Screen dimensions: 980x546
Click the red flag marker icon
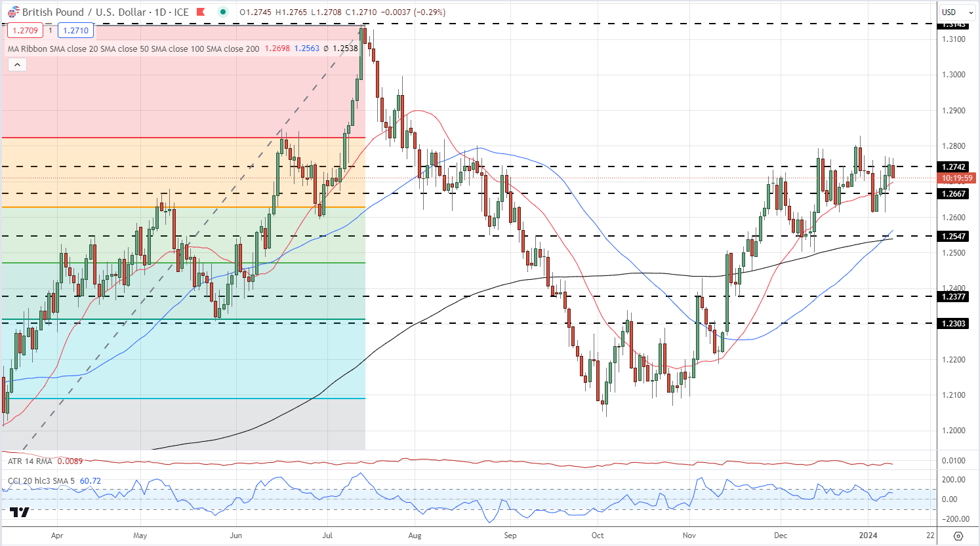[201, 12]
